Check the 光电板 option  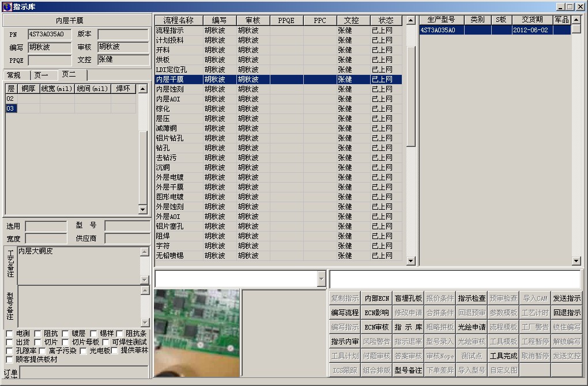[83, 351]
